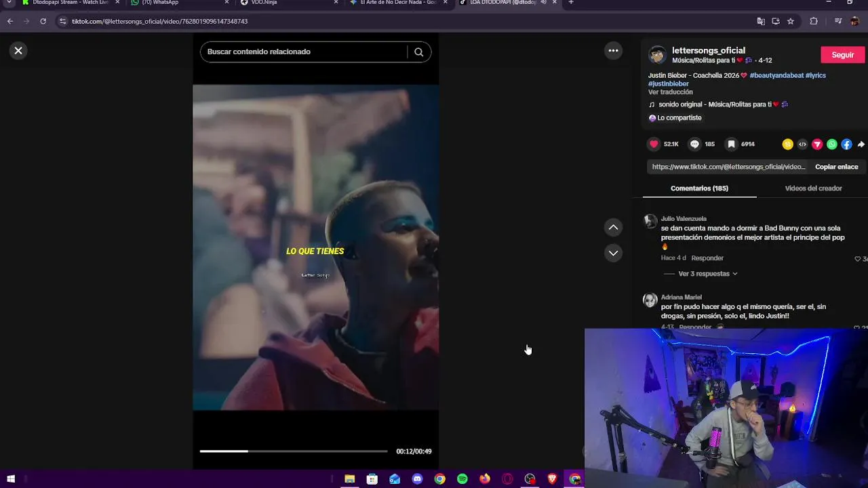Screen dimensions: 868x488
Task: Click the #lyrics hashtag
Action: (x=816, y=75)
